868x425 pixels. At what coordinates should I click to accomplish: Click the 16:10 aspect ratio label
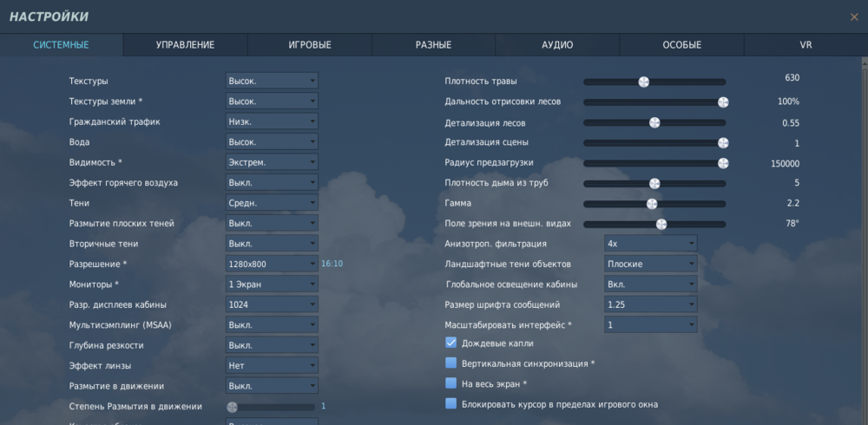point(332,264)
